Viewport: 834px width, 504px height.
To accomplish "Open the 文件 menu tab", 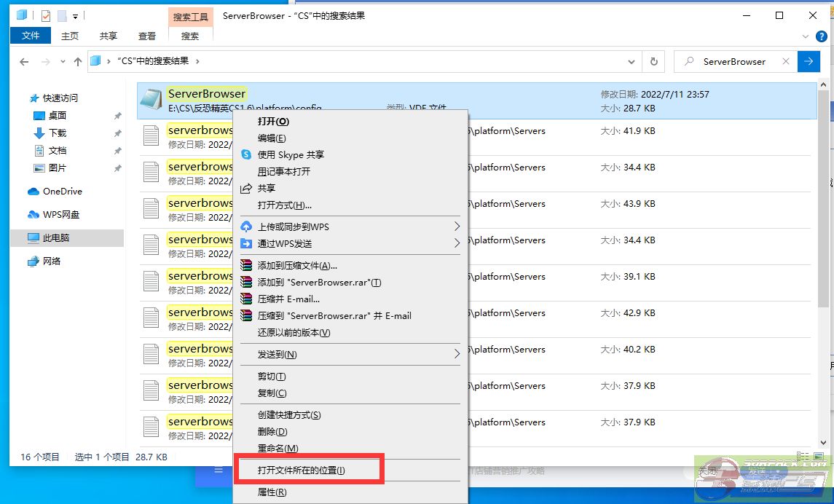I will click(31, 36).
